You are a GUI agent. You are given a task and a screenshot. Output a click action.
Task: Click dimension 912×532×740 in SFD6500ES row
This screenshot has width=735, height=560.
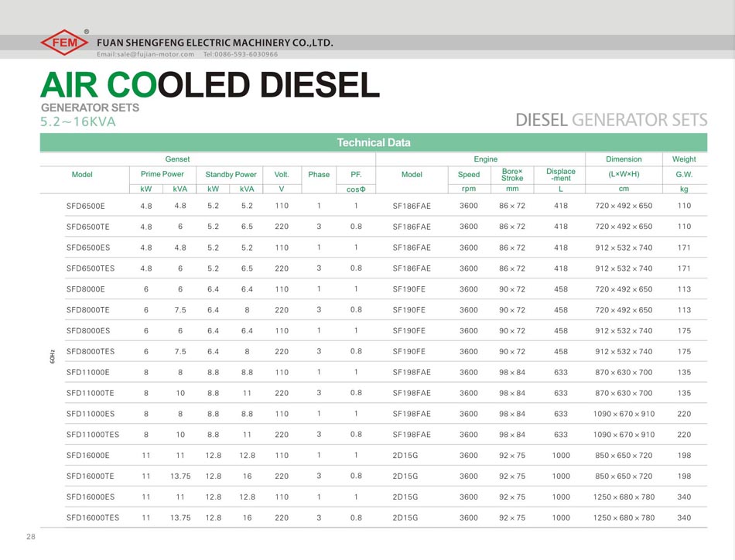(x=624, y=248)
